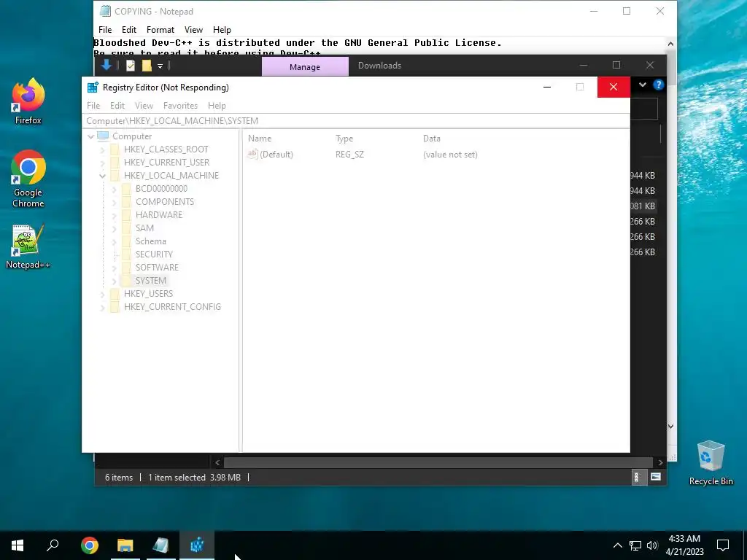Expand the BCD00000000 key arrow

(115, 189)
